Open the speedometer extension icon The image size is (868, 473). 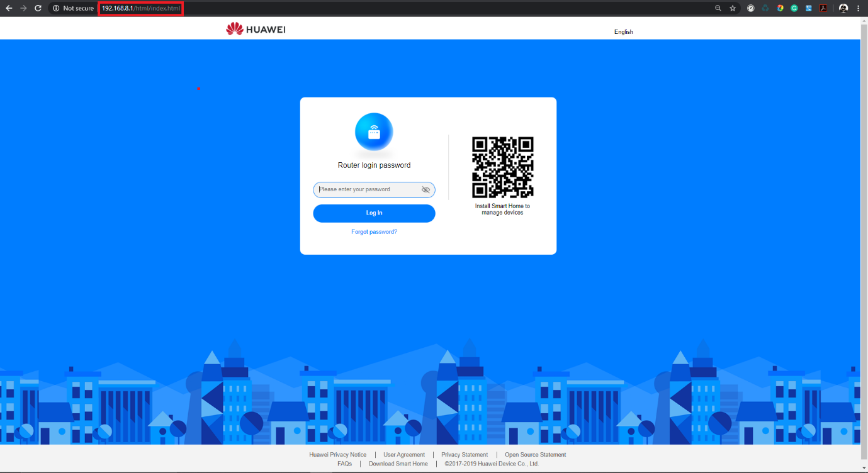[751, 8]
